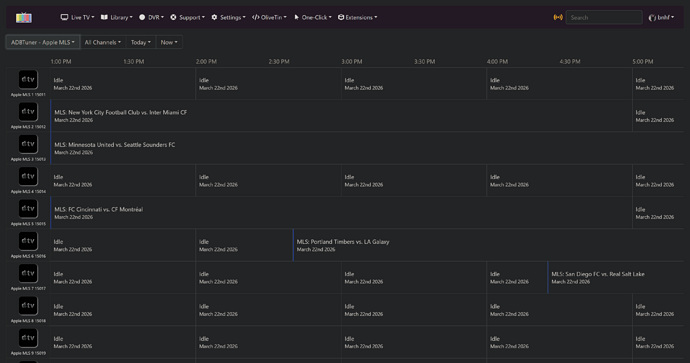Open the Settings menu
Screen dimensions: 690x363
point(228,17)
